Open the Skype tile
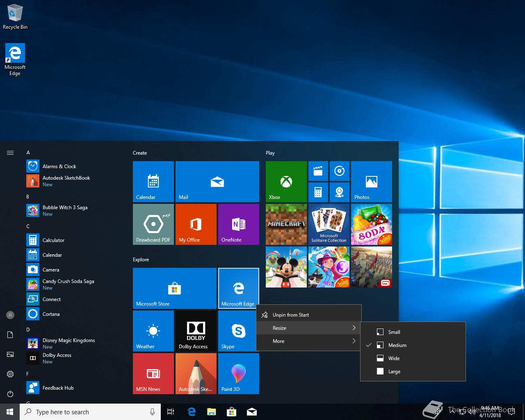Viewport: 525px width, 420px height. [x=239, y=331]
